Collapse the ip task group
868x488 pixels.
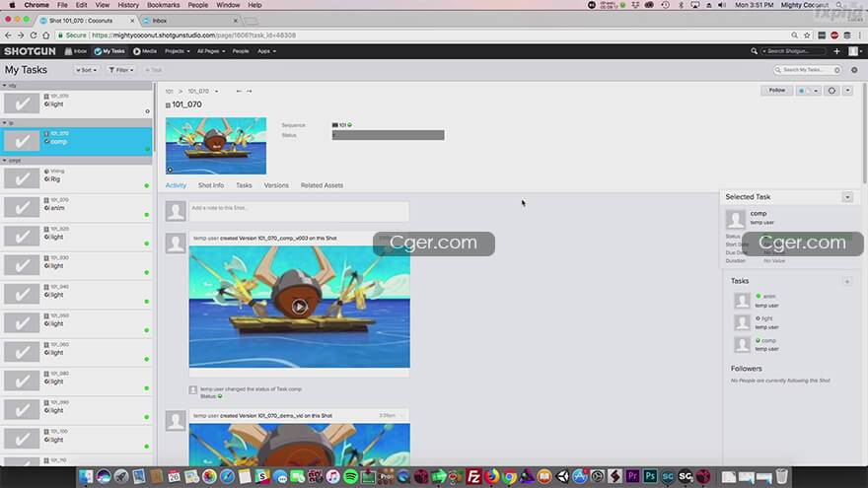(5, 123)
